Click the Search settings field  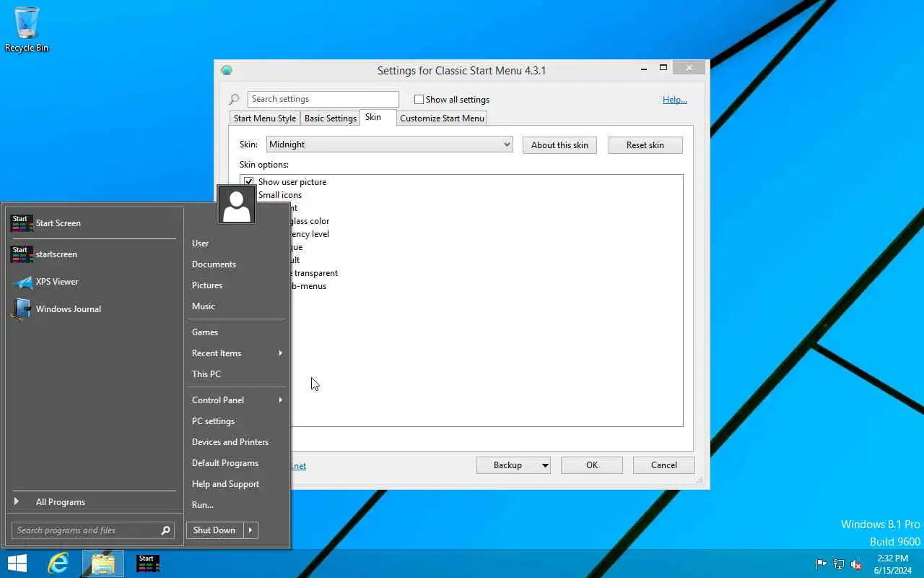click(323, 99)
